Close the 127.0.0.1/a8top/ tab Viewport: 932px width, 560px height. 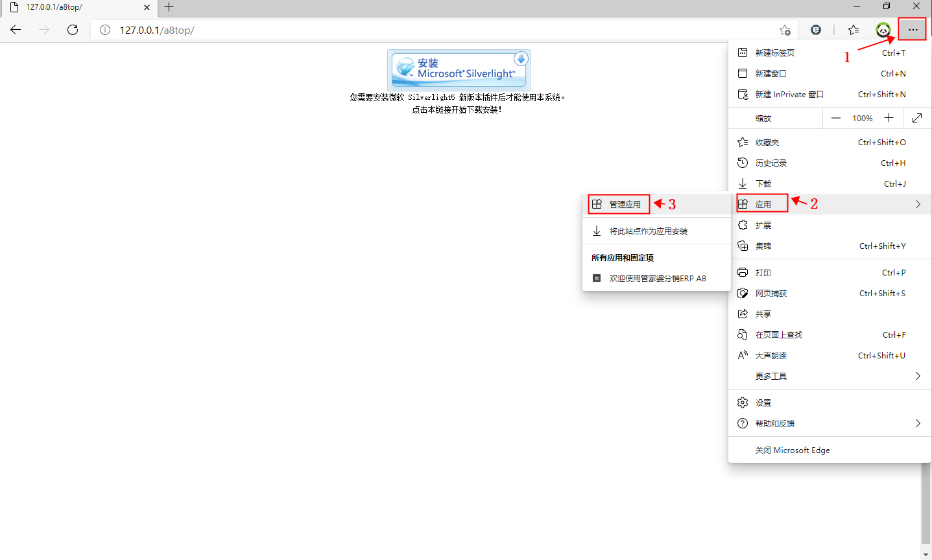(147, 7)
